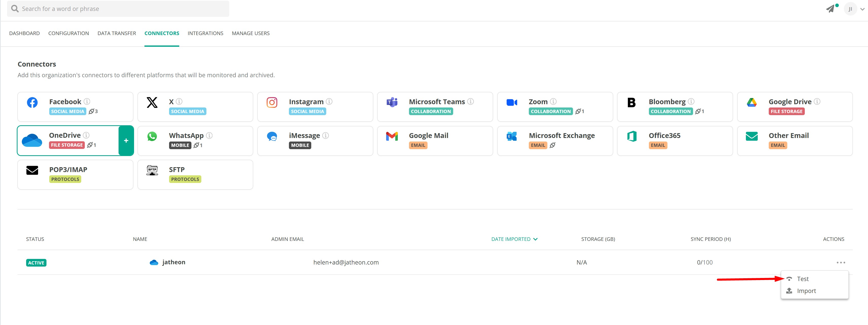868x325 pixels.
Task: Open the WhatsApp info icon
Action: point(209,135)
